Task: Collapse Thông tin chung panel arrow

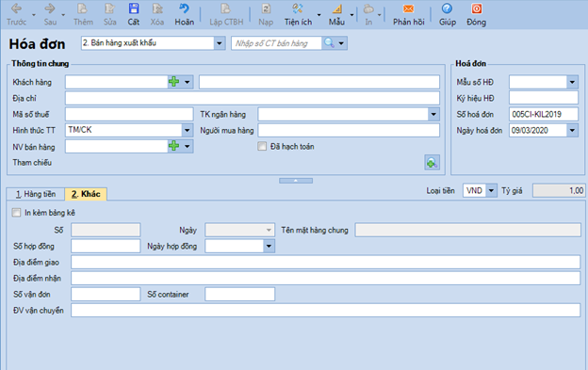Action: pos(296,181)
